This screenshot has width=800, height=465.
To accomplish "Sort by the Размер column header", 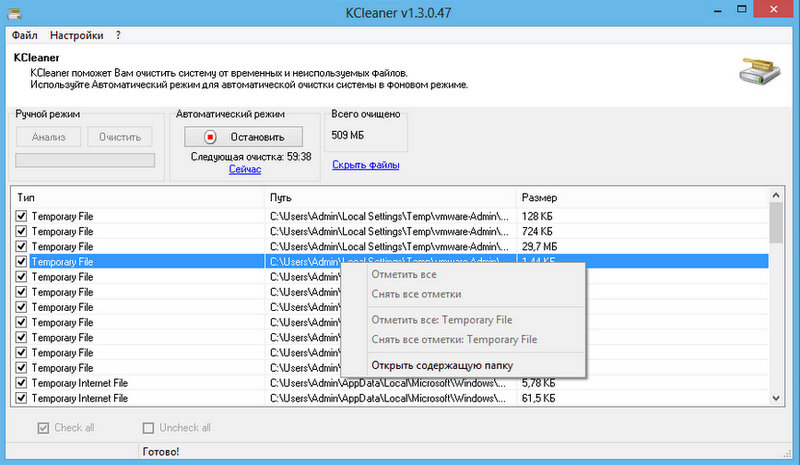I will tap(642, 198).
